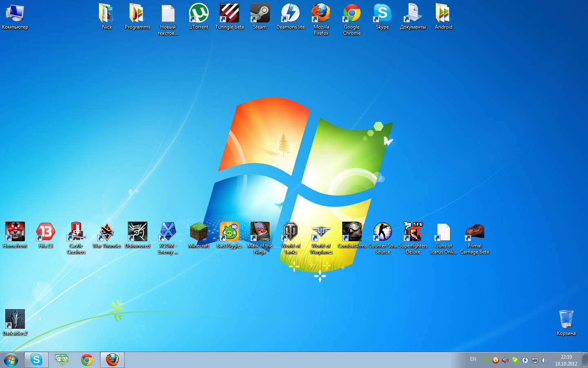This screenshot has width=588, height=368.
Task: Select the Tunngle beta shortcut
Action: point(229,16)
